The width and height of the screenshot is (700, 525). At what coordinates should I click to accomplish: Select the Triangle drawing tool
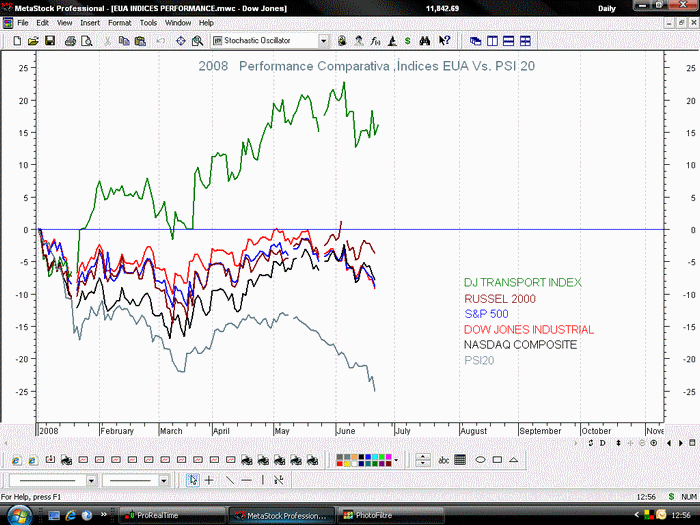513,459
